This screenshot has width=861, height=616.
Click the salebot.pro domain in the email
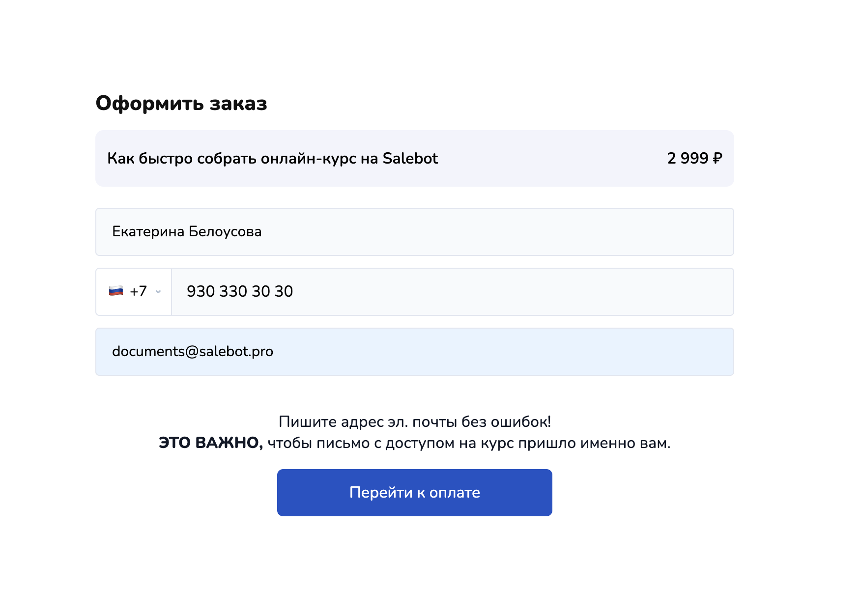tap(236, 352)
